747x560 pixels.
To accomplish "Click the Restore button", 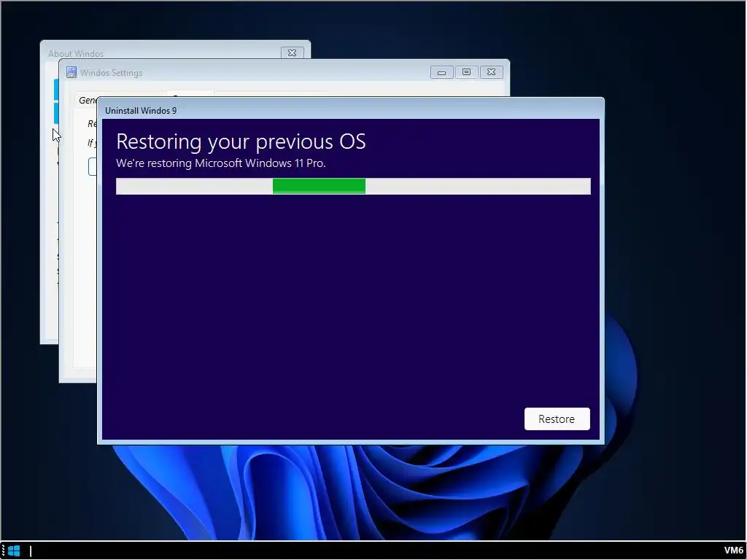I will point(557,419).
